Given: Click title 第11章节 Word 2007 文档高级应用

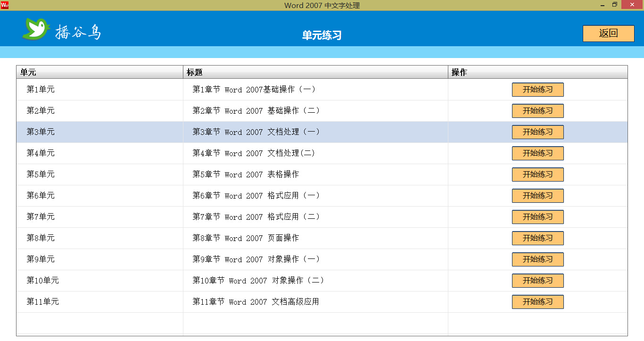Looking at the screenshot, I should click(256, 302).
